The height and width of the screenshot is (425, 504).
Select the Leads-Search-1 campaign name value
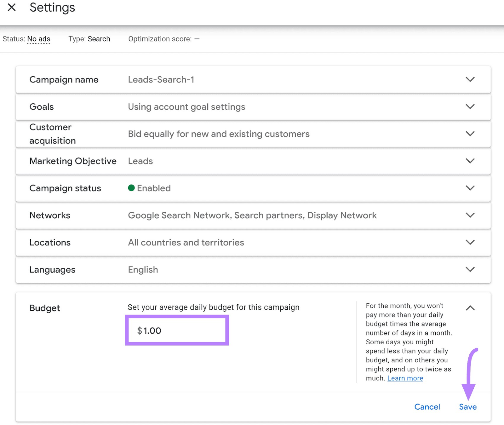pyautogui.click(x=161, y=80)
